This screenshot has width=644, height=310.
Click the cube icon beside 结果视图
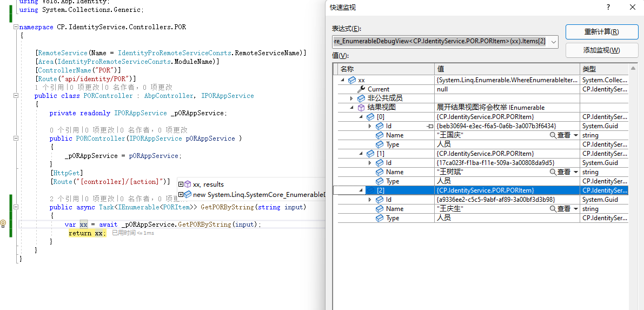click(361, 108)
